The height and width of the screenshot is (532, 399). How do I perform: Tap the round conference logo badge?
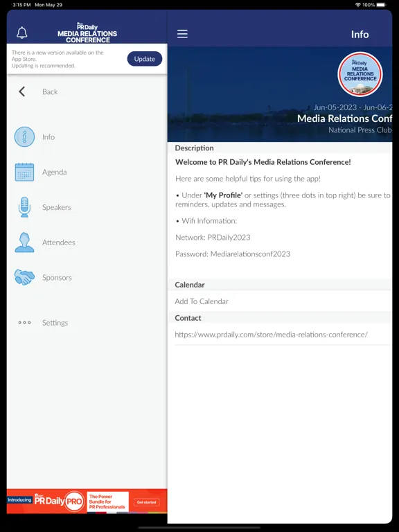360,74
